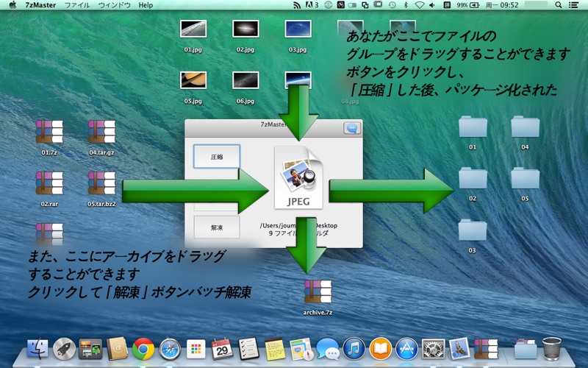Open Messages from the Dock
The height and width of the screenshot is (368, 588).
click(327, 349)
